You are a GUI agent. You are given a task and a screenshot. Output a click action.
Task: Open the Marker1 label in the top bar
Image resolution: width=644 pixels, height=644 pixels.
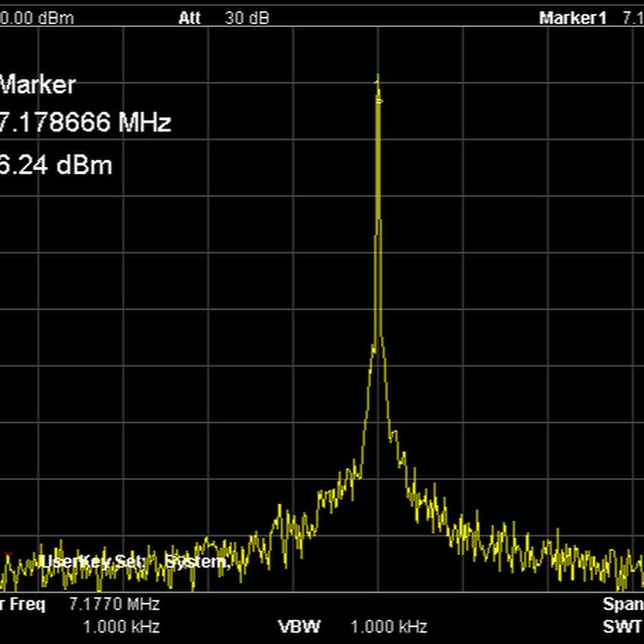572,18
